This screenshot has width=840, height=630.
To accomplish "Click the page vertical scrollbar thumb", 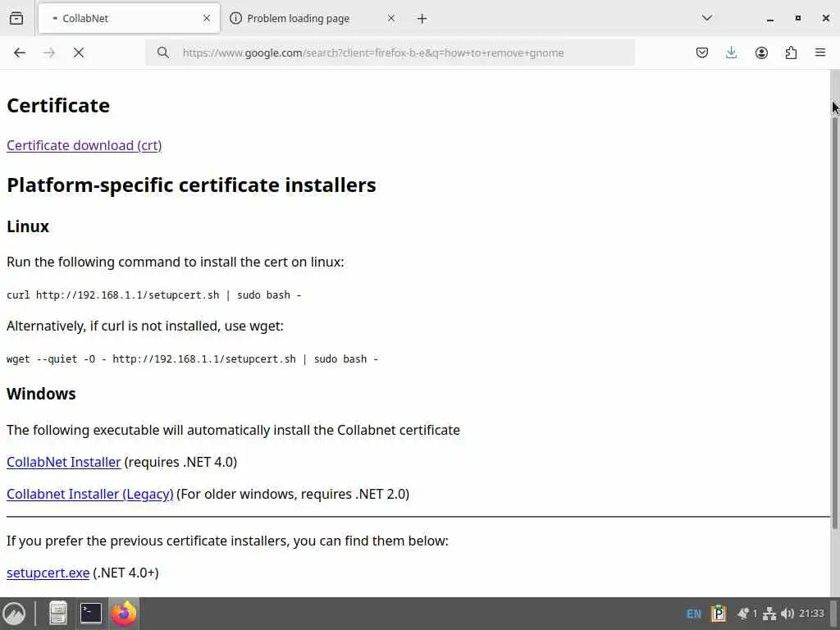I will pyautogui.click(x=834, y=322).
